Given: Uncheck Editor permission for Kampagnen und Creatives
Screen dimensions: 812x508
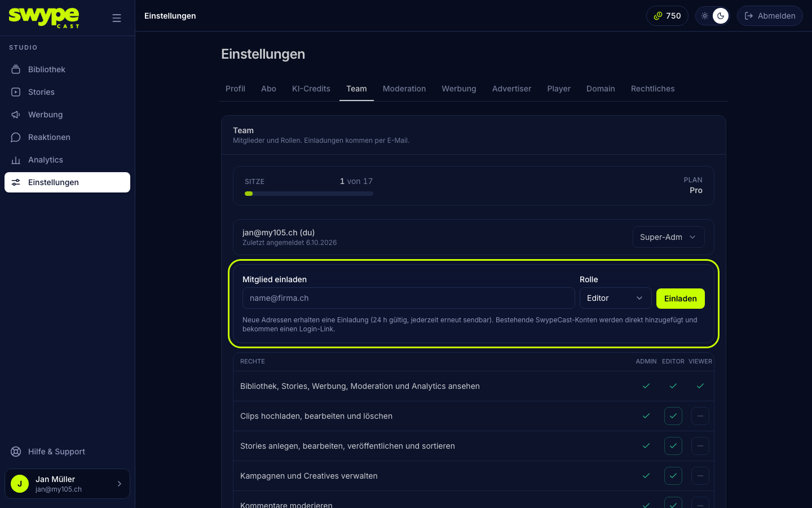Looking at the screenshot, I should click(x=673, y=476).
